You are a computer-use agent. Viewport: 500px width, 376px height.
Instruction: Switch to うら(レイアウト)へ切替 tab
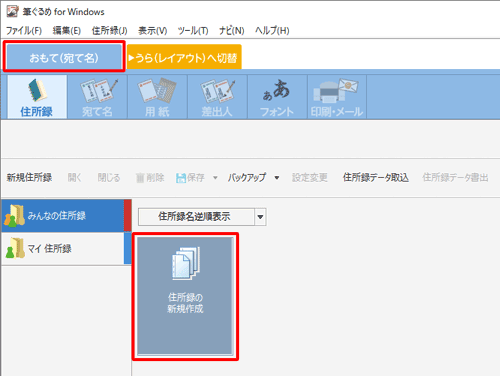coord(184,58)
